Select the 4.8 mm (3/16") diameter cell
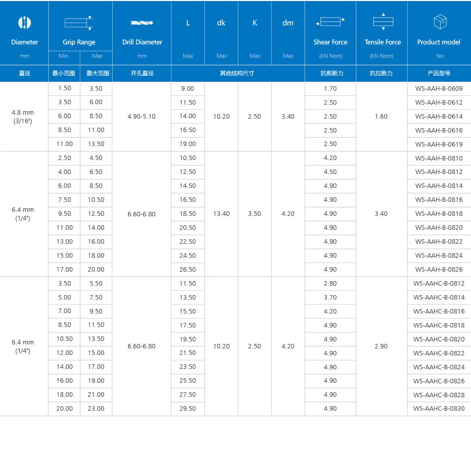The height and width of the screenshot is (476, 471). point(23,117)
